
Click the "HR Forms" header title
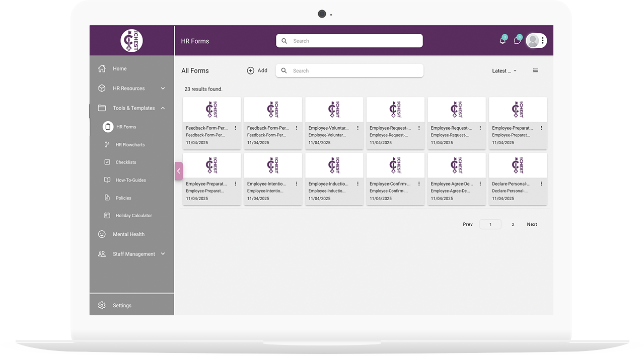195,41
